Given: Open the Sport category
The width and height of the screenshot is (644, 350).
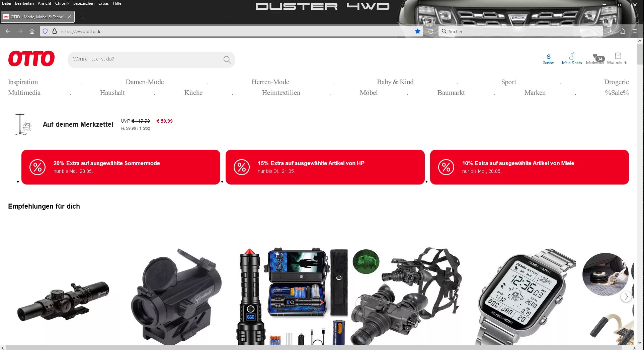Looking at the screenshot, I should (x=508, y=82).
